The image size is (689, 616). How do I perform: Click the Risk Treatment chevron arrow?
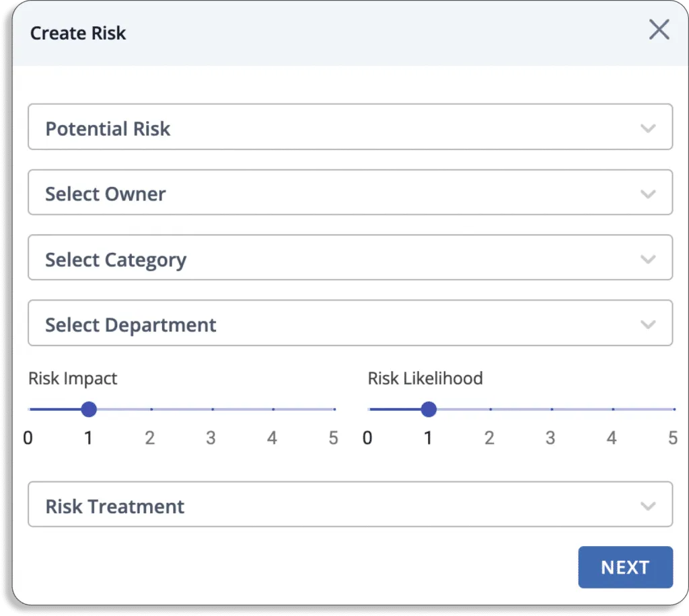pyautogui.click(x=648, y=506)
